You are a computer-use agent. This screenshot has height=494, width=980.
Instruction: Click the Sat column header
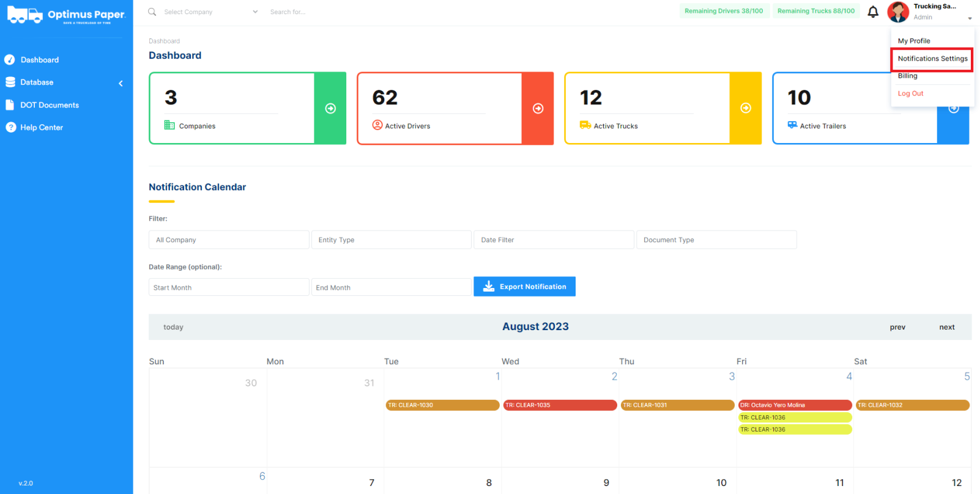point(860,361)
